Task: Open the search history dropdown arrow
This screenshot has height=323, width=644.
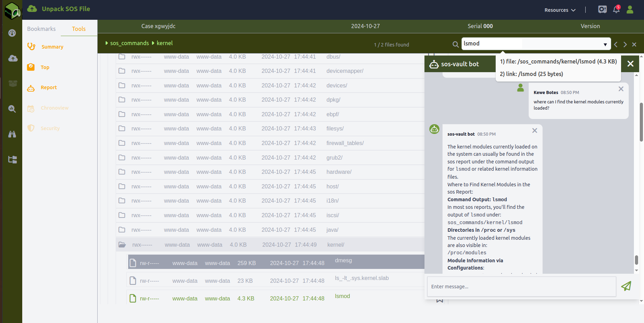Action: click(605, 44)
